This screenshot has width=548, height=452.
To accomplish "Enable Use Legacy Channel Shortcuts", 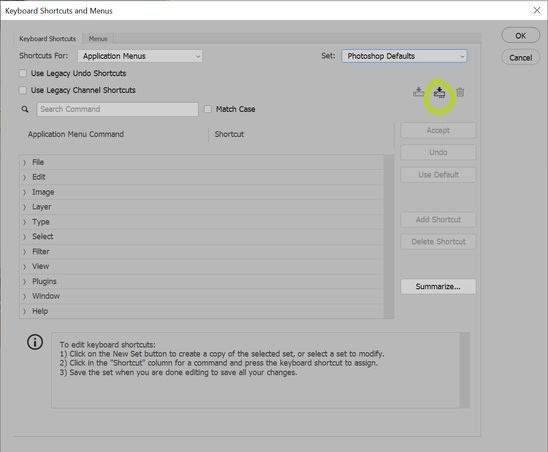I will 23,90.
